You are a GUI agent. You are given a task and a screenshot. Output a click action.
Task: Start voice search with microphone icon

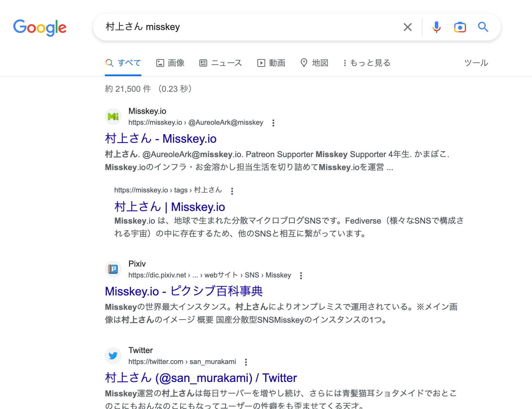click(436, 27)
